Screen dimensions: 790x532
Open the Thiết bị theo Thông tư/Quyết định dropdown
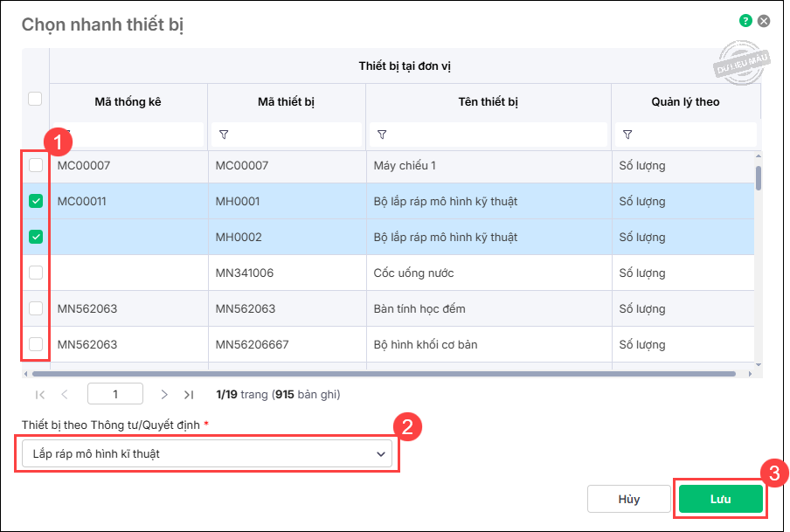[x=206, y=454]
